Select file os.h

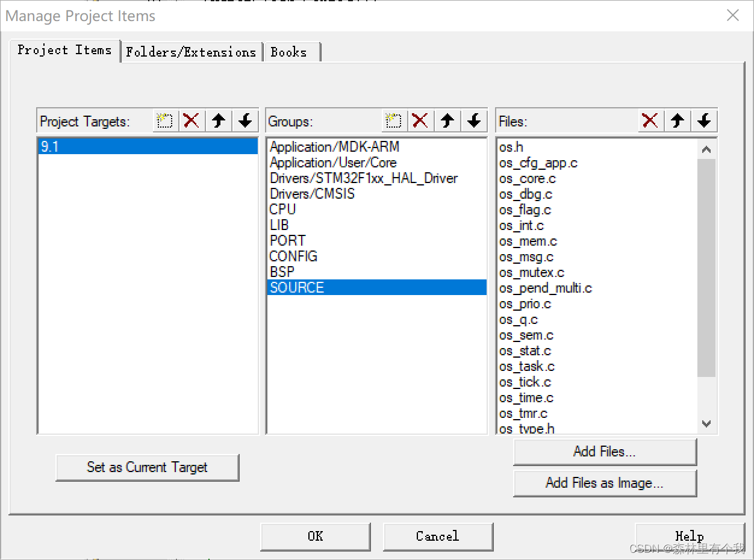(x=597, y=147)
